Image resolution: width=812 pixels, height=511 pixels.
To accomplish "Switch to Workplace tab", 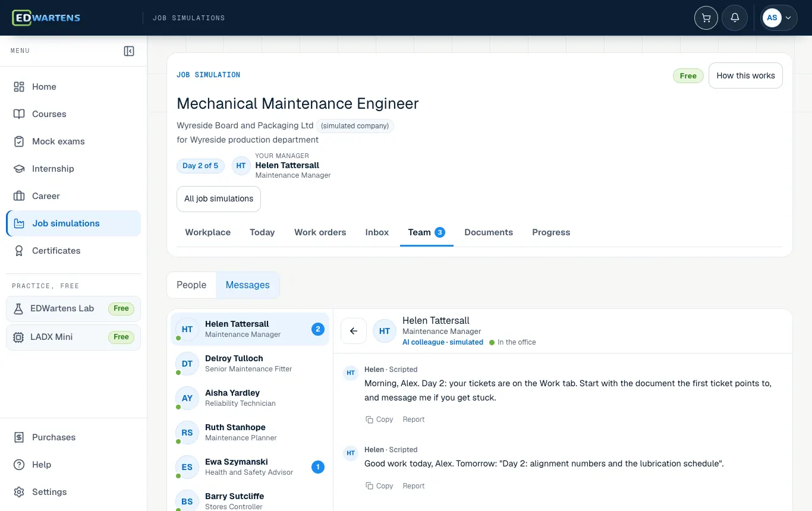I will (208, 232).
